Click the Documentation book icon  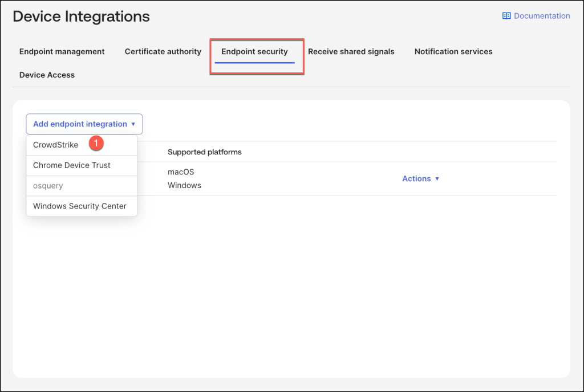(x=506, y=16)
